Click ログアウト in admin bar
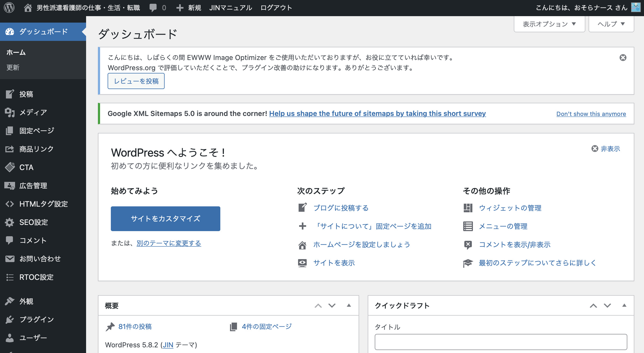 pyautogui.click(x=276, y=8)
